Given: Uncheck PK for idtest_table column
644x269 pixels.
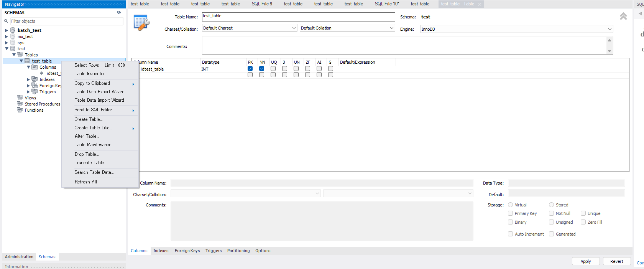Looking at the screenshot, I should [x=250, y=69].
